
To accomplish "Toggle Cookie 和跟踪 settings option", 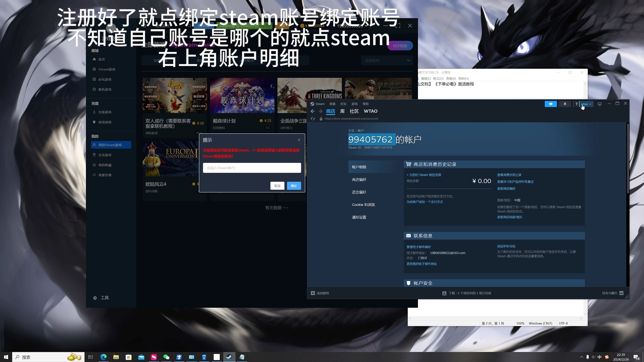I will coord(364,204).
